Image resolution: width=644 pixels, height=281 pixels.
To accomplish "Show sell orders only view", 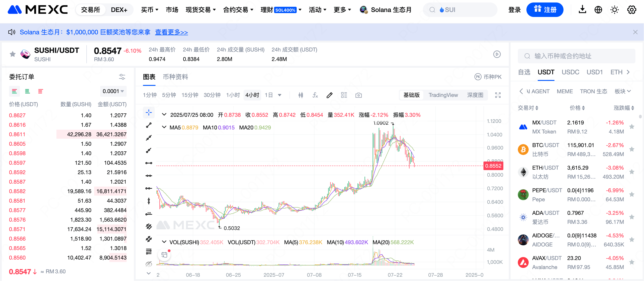I will [40, 91].
